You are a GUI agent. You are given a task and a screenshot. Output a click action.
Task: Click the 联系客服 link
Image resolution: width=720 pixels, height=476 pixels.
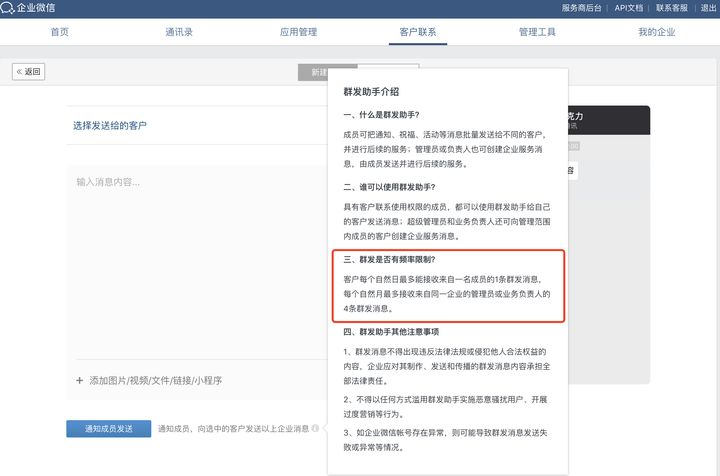(674, 7)
